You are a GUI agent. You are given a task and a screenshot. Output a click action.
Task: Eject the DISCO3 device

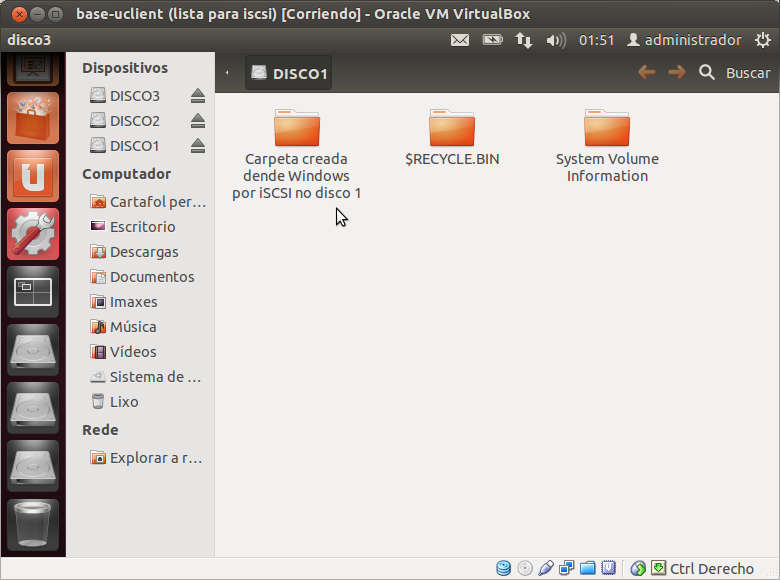tap(197, 96)
